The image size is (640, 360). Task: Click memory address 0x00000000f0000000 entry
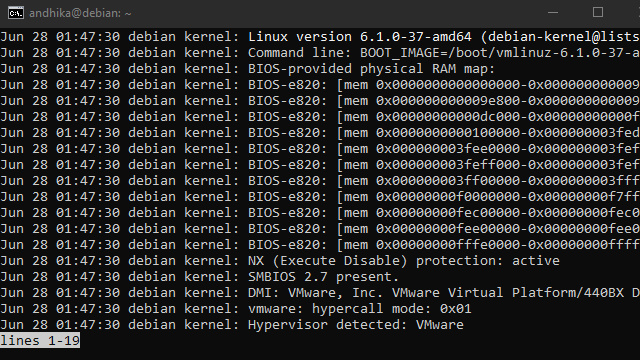(448, 197)
